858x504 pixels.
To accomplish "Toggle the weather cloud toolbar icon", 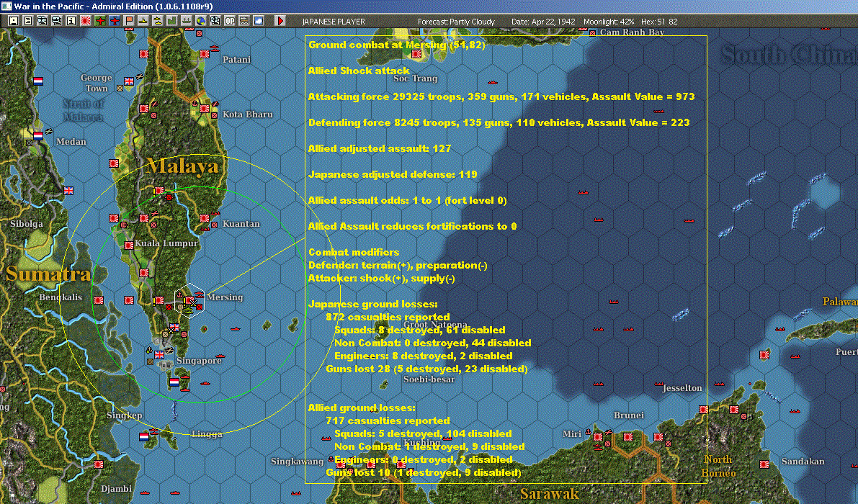I will [x=259, y=21].
